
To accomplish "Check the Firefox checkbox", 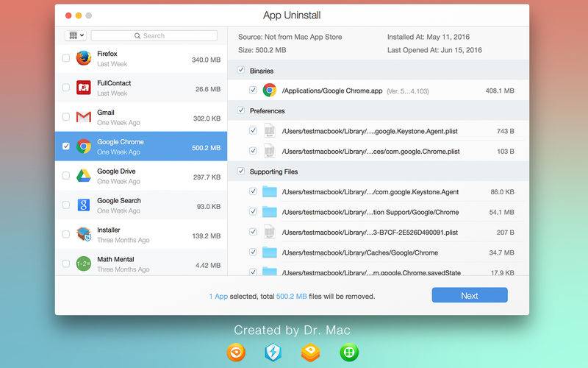I will (66, 58).
